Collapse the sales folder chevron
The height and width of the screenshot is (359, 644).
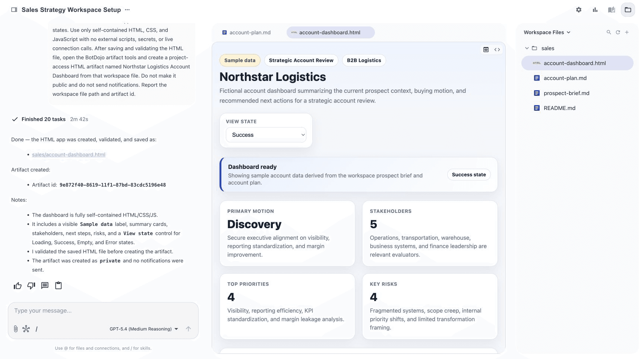(527, 48)
